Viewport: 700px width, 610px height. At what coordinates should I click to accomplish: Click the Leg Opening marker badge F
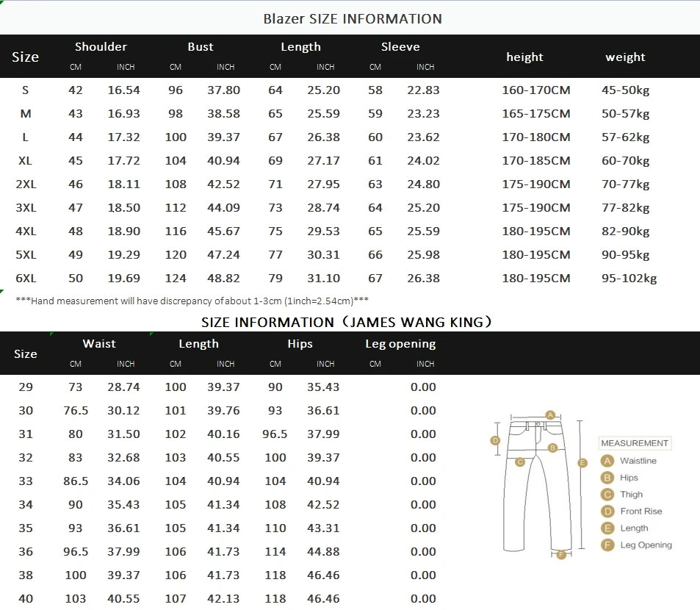(607, 545)
